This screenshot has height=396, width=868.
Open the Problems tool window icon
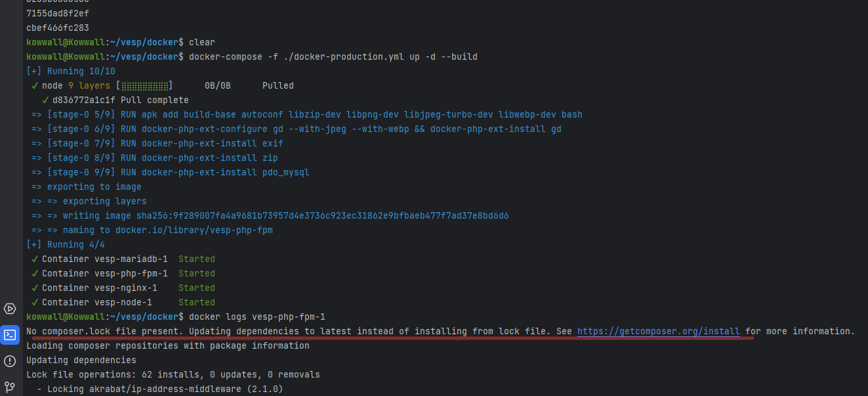(x=10, y=361)
